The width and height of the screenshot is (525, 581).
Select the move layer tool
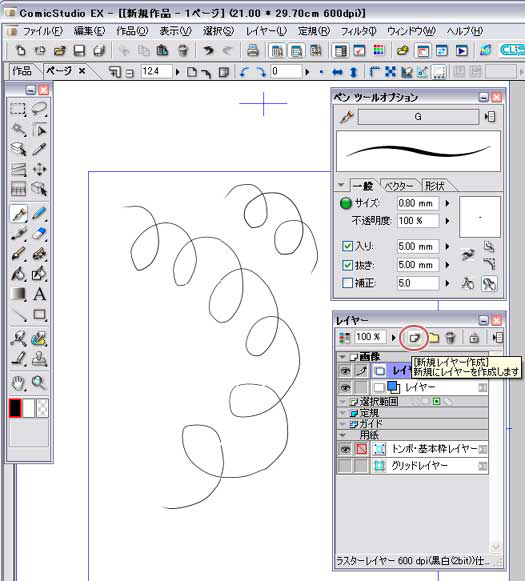(39, 170)
